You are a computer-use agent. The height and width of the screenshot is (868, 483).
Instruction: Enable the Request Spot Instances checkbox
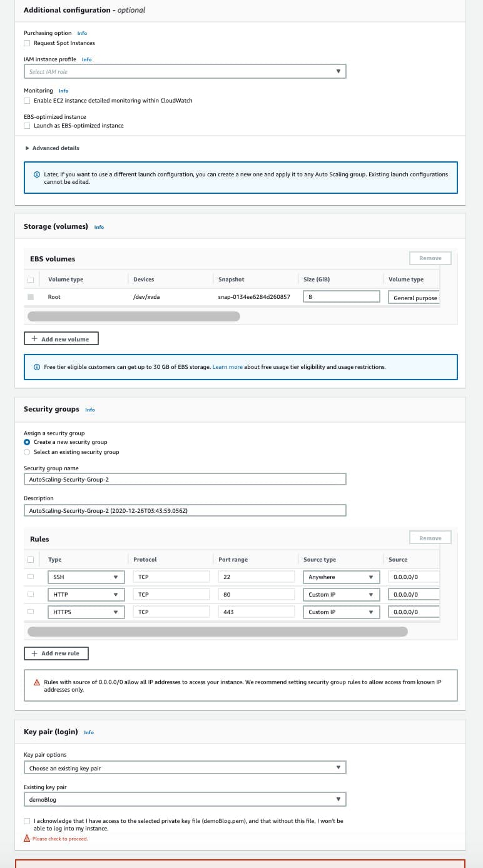click(x=27, y=43)
